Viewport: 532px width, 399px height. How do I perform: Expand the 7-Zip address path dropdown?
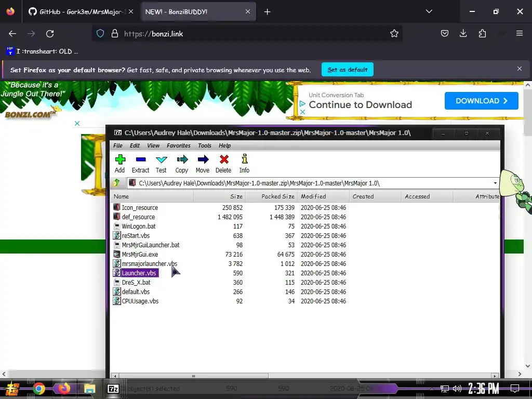495,183
